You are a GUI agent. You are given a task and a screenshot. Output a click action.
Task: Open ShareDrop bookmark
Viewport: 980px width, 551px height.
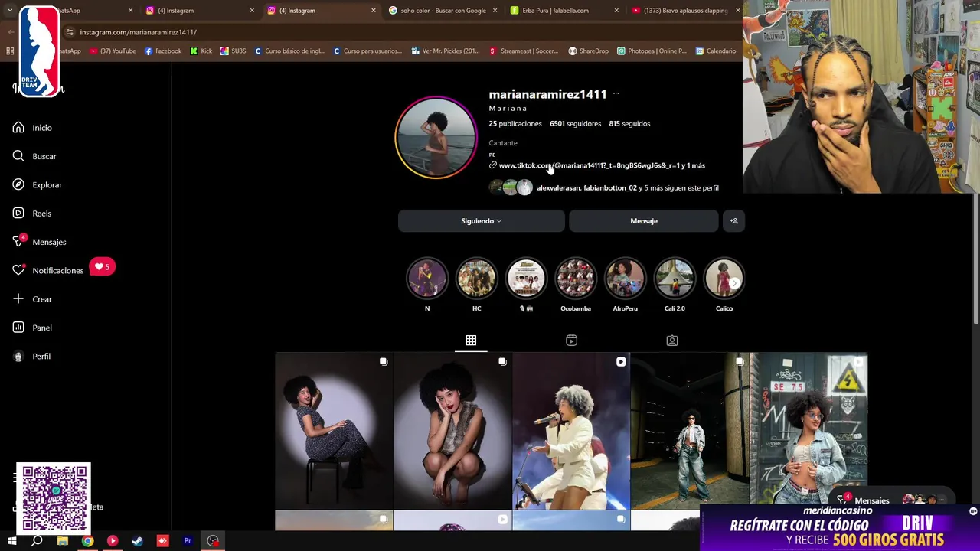[x=588, y=51]
